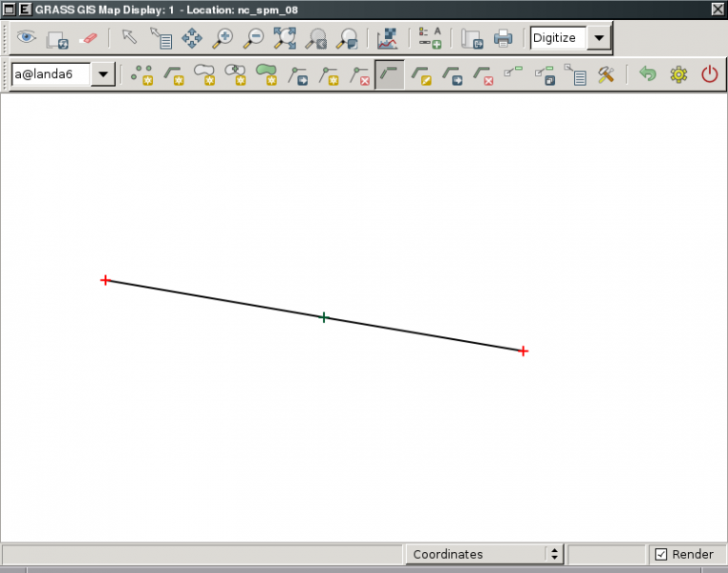Select the Pan tool
Viewport: 728px width, 573px height.
coord(191,38)
